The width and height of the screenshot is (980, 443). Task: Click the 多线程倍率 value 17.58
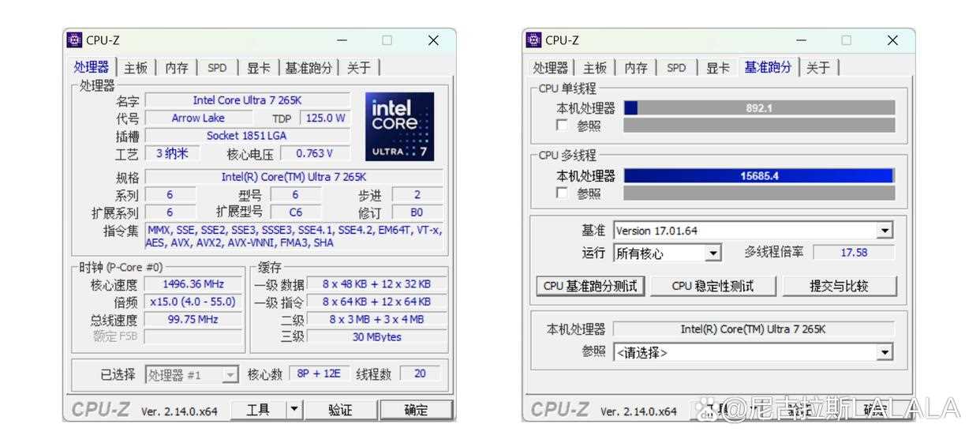(x=854, y=253)
